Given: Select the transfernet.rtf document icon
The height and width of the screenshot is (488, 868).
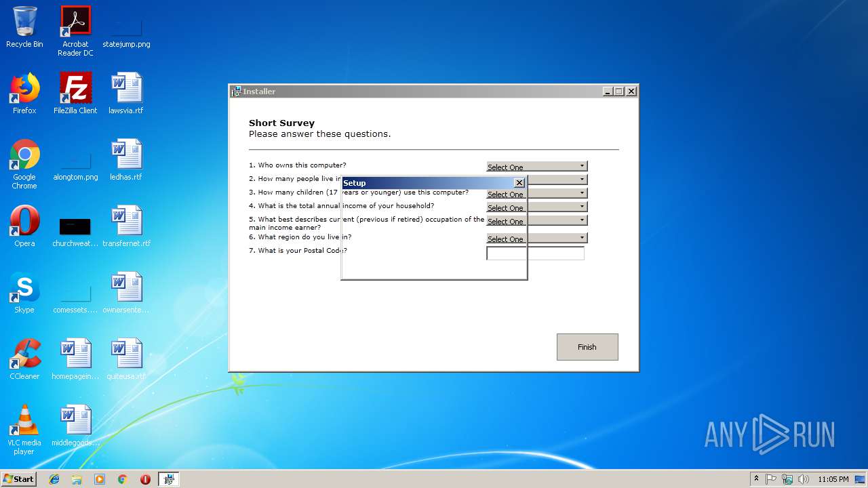Looking at the screenshot, I should pyautogui.click(x=126, y=227).
